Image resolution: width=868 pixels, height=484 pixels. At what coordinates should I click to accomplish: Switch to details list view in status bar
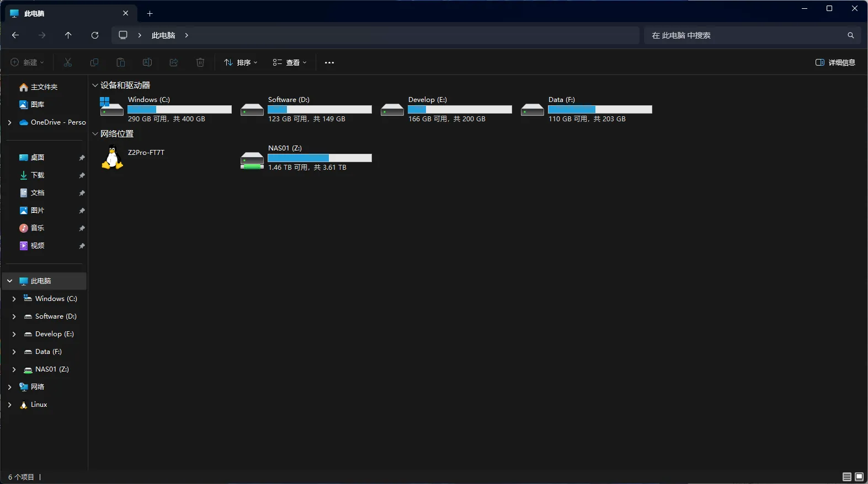pos(846,477)
